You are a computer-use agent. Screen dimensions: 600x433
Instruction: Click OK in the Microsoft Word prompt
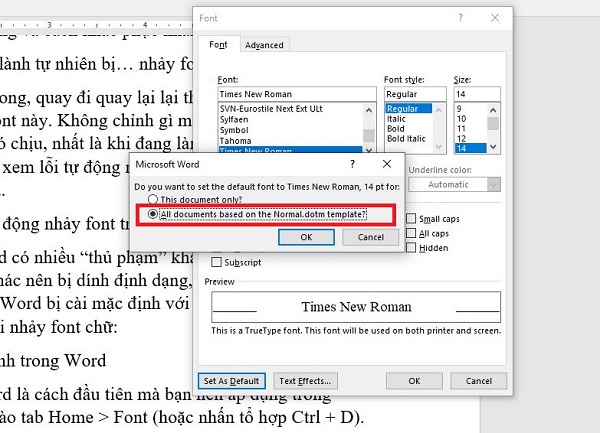tap(306, 237)
